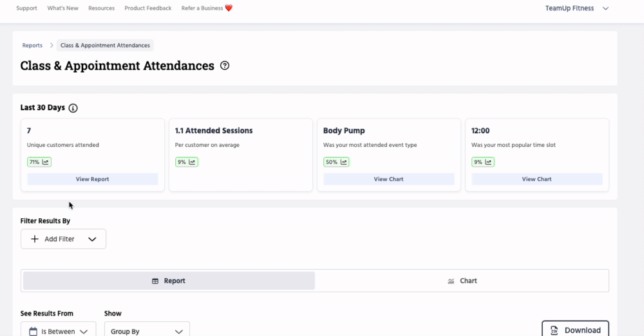
Task: Go to Reports breadcrumb link
Action: pyautogui.click(x=32, y=46)
